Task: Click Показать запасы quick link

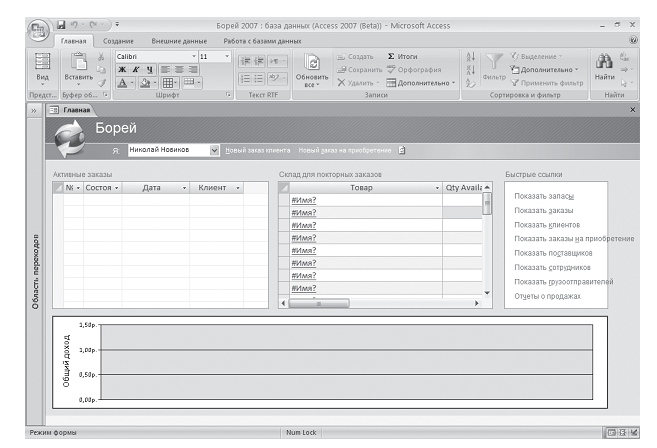Action: tap(544, 196)
